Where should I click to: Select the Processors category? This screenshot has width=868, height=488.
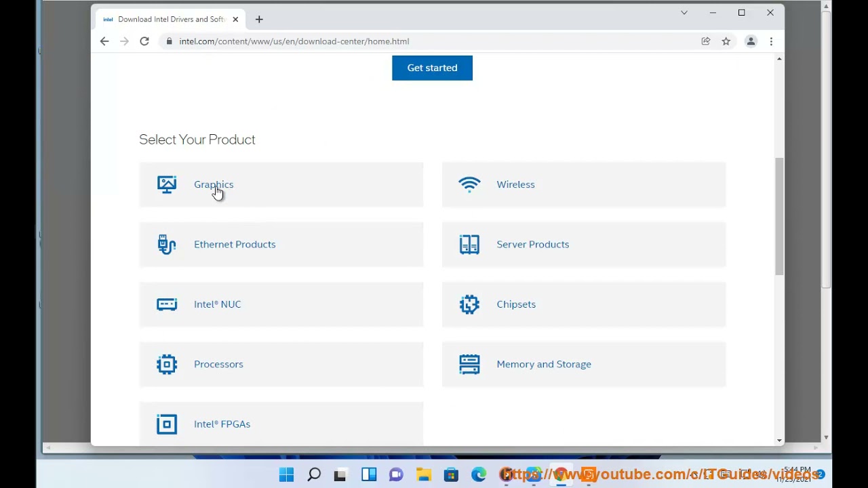tap(281, 364)
